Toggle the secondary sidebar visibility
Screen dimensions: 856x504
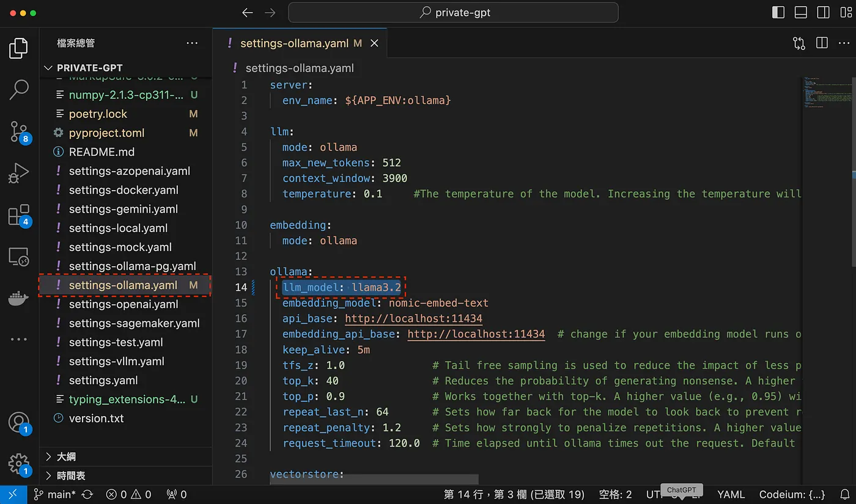(823, 12)
